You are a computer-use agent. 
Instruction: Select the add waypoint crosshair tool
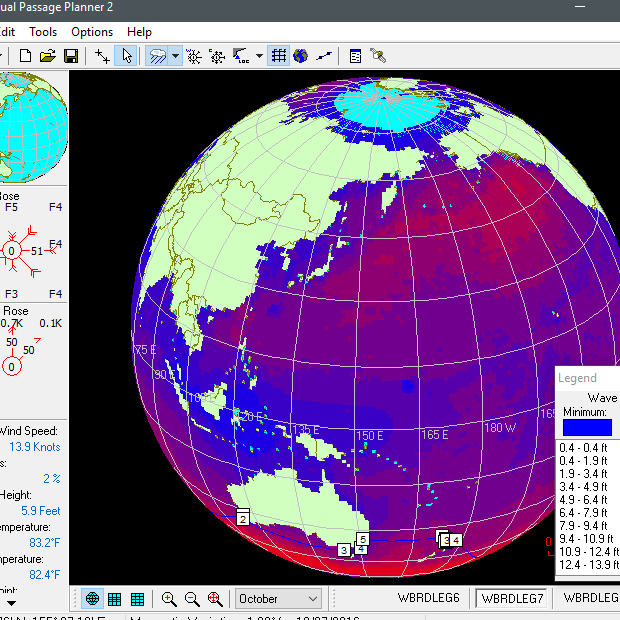pos(103,56)
